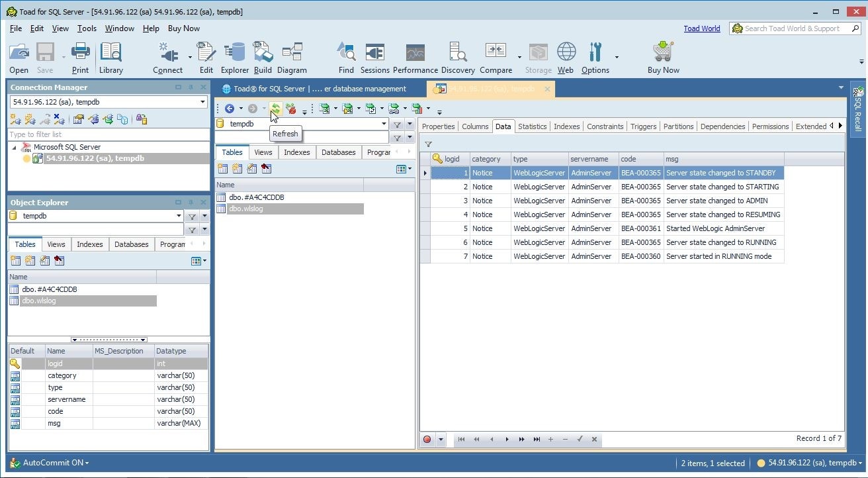Open the Discovery tool
This screenshot has width=868, height=478.
458,58
